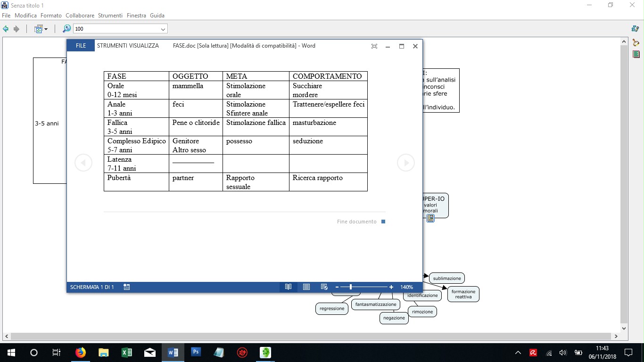644x362 pixels.
Task: Go to next page with right arrow
Action: [x=405, y=163]
